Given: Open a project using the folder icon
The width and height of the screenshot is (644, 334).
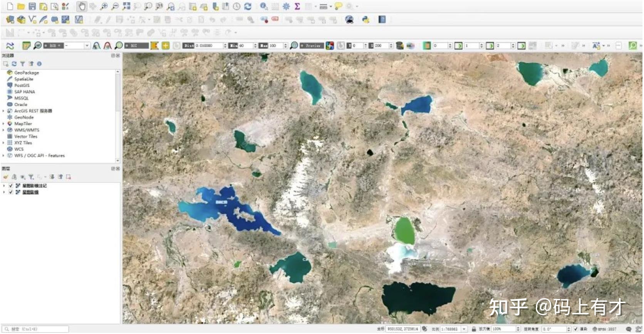Looking at the screenshot, I should coord(21,6).
